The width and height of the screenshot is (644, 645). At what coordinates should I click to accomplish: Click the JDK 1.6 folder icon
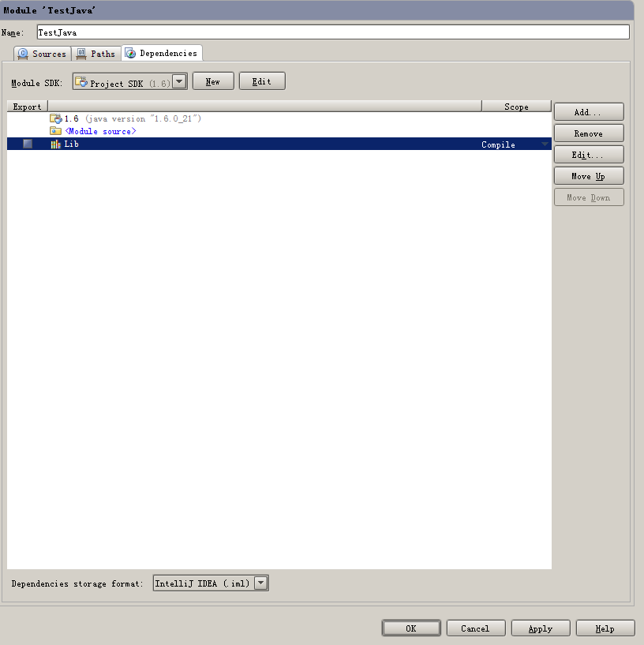pyautogui.click(x=55, y=118)
